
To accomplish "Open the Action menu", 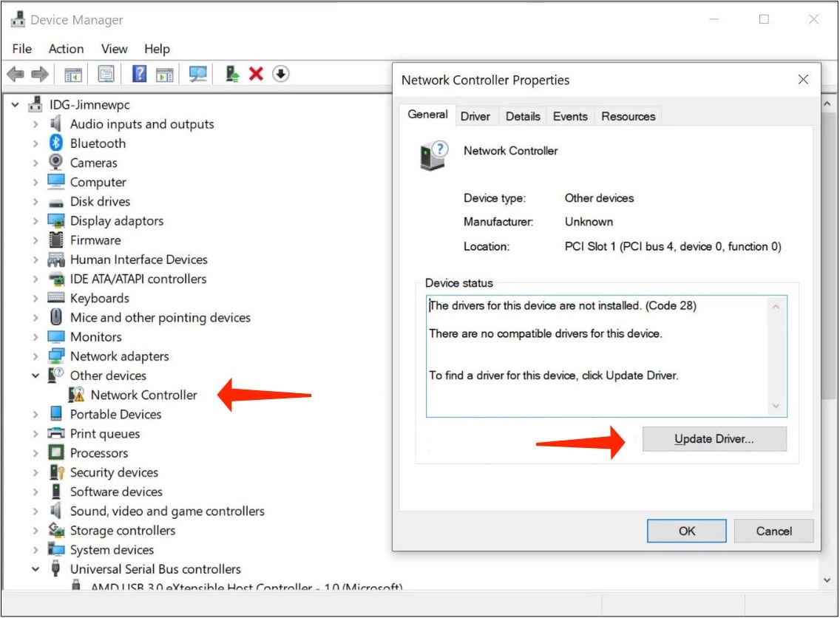I will [66, 49].
